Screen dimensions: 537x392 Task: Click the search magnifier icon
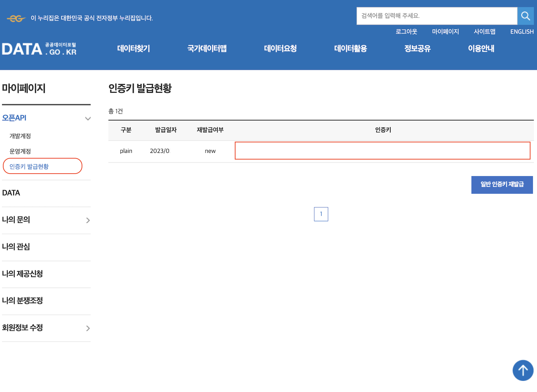[x=525, y=16]
